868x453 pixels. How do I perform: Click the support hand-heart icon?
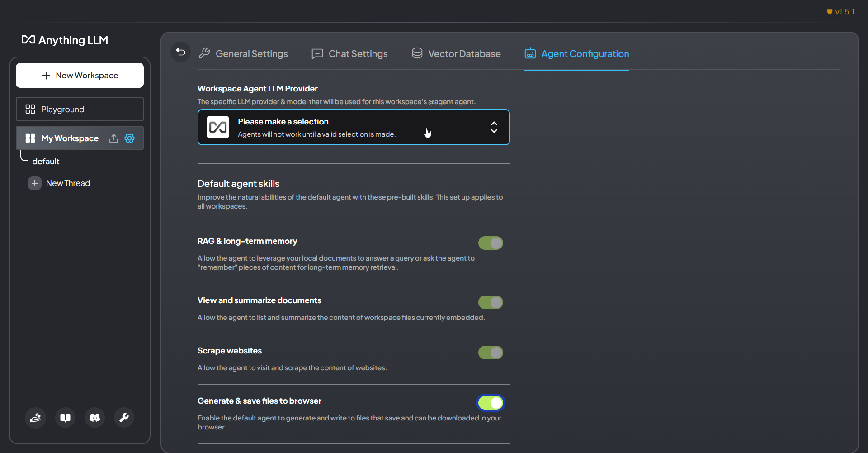coord(35,417)
